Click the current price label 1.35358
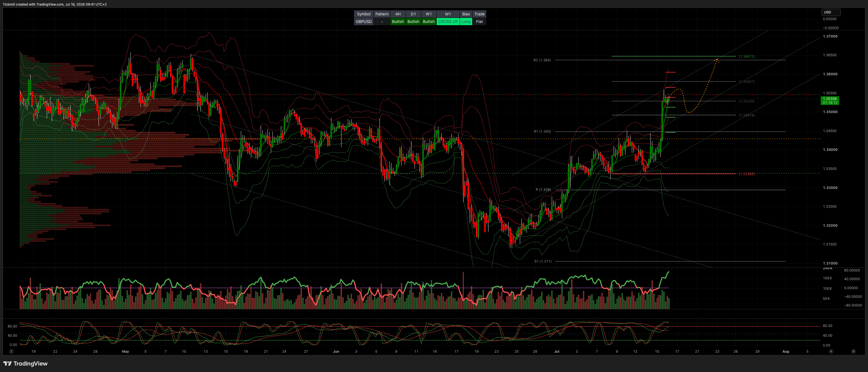Screen dimensions: 868x372 coord(830,101)
